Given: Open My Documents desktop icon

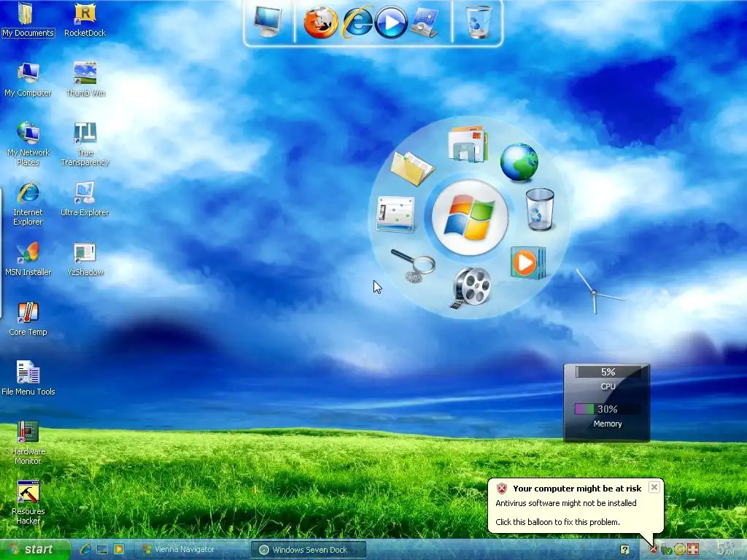Looking at the screenshot, I should pos(28,20).
